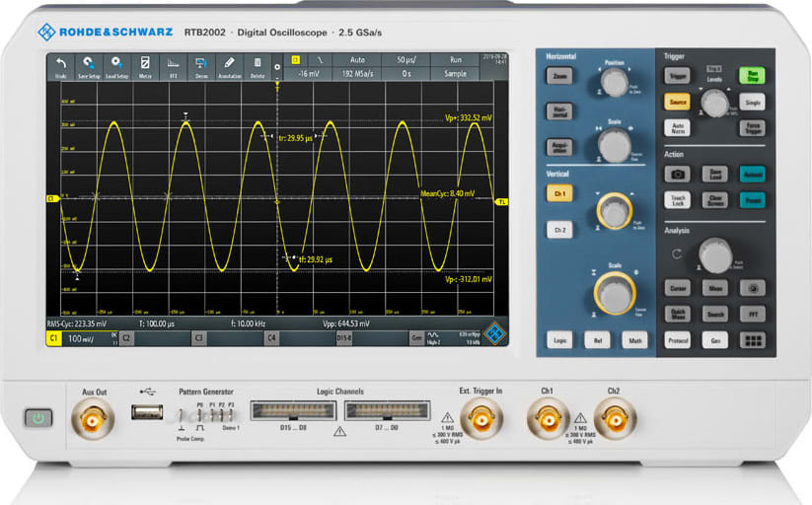This screenshot has width=812, height=505.
Task: Toggle the green Run Stop button
Action: (752, 76)
